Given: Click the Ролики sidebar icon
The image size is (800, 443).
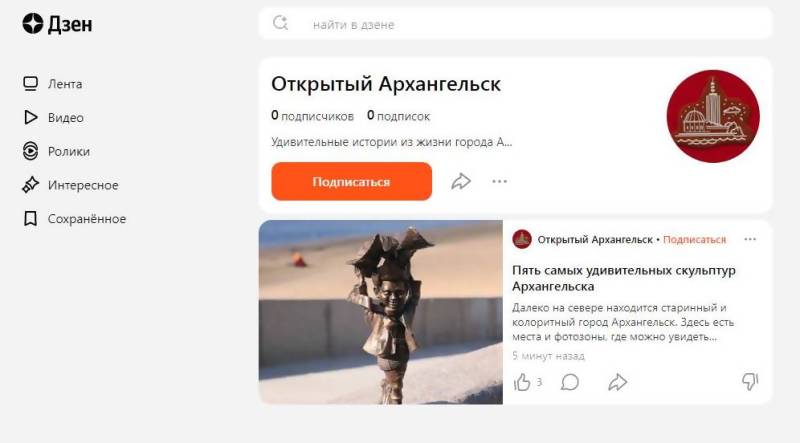Looking at the screenshot, I should (x=31, y=151).
